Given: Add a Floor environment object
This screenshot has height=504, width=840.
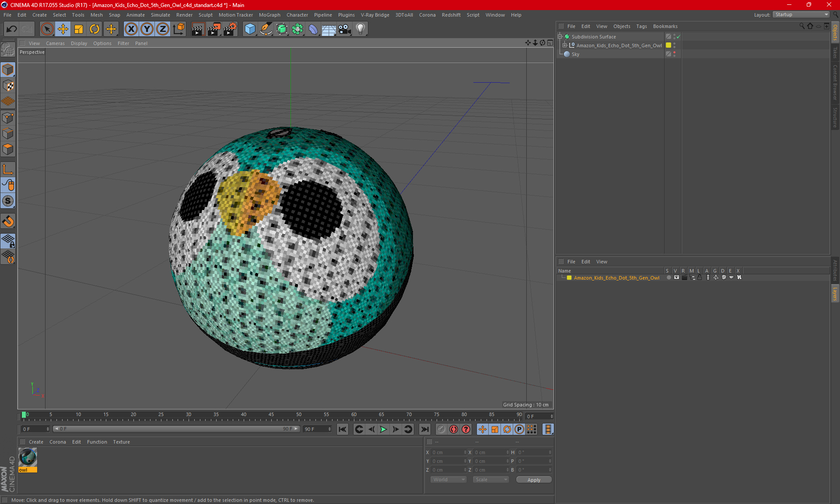Looking at the screenshot, I should pyautogui.click(x=329, y=29).
